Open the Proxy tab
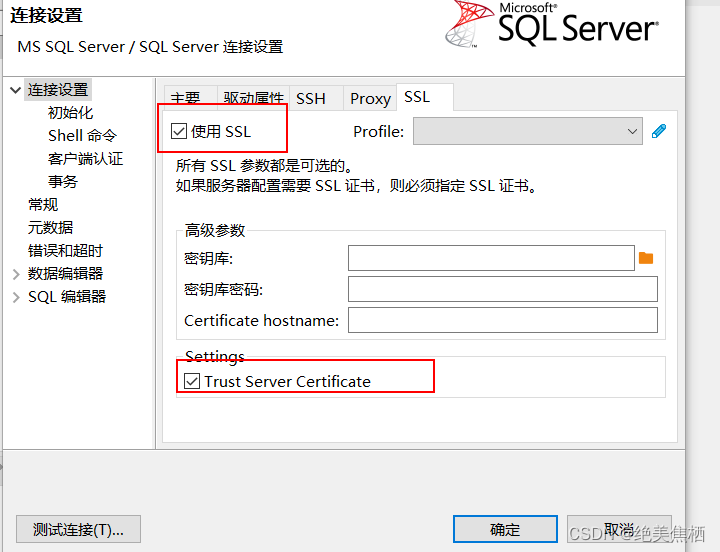This screenshot has height=552, width=720. click(x=370, y=98)
